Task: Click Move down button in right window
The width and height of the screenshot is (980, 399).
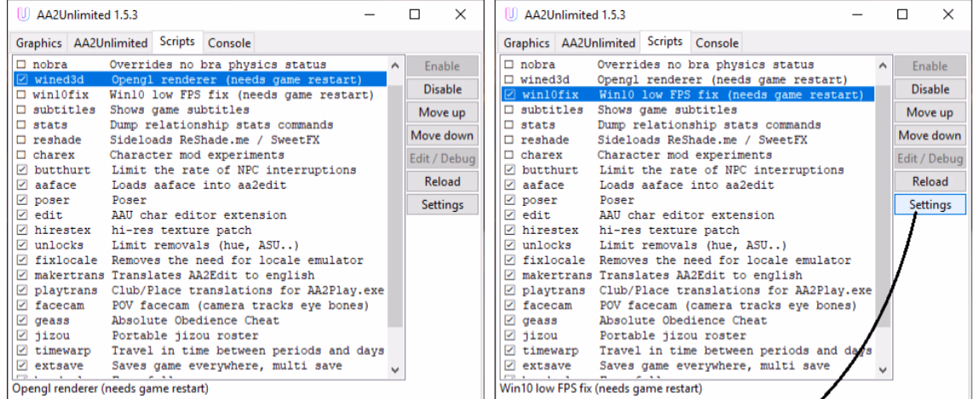Action: pos(930,135)
